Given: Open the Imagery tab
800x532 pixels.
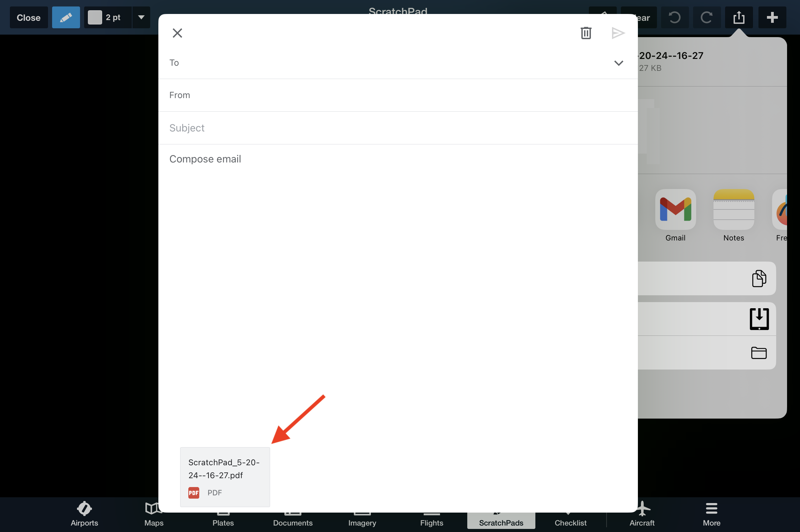Looking at the screenshot, I should (362, 520).
